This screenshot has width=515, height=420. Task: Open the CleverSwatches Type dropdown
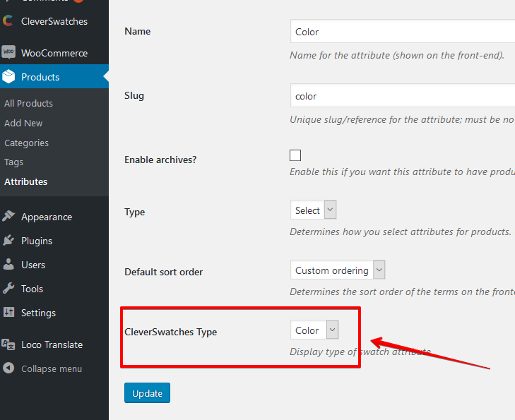pos(314,330)
